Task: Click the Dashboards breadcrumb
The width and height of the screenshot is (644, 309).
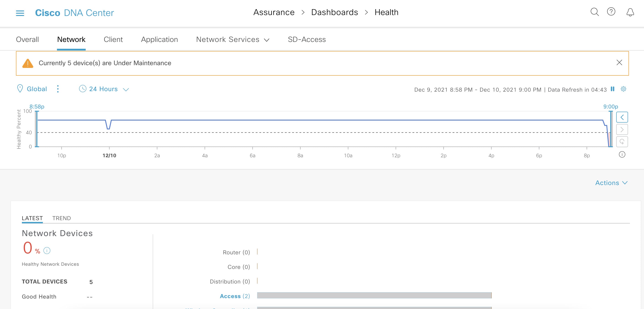Action: tap(335, 12)
